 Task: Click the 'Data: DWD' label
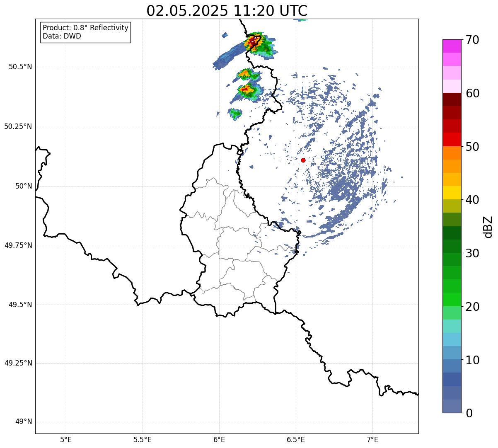(62, 36)
